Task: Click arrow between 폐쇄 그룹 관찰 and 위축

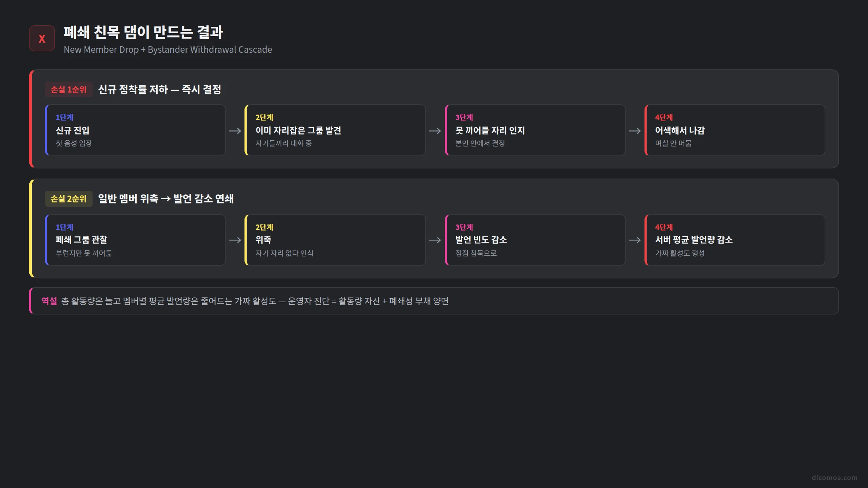Action: tap(235, 240)
